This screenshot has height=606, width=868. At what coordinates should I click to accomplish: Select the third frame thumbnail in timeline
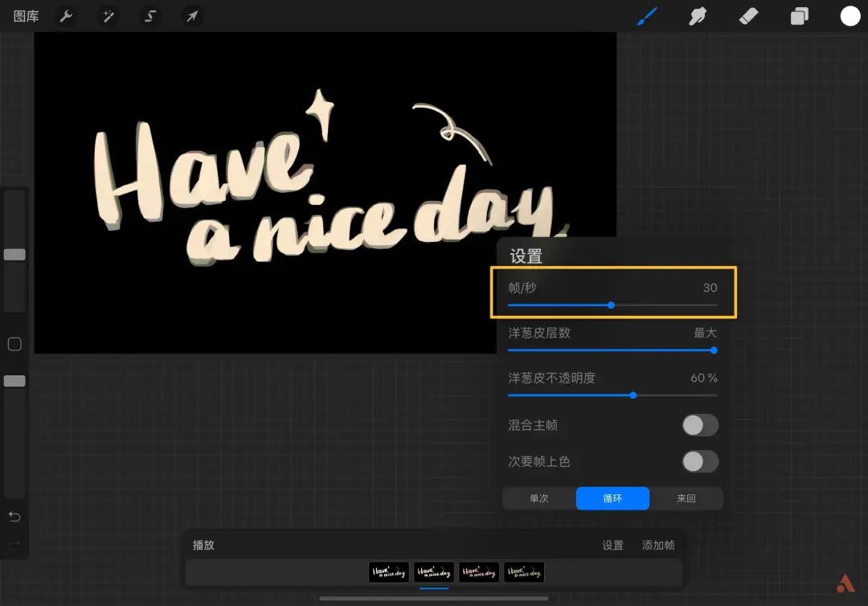tap(479, 572)
